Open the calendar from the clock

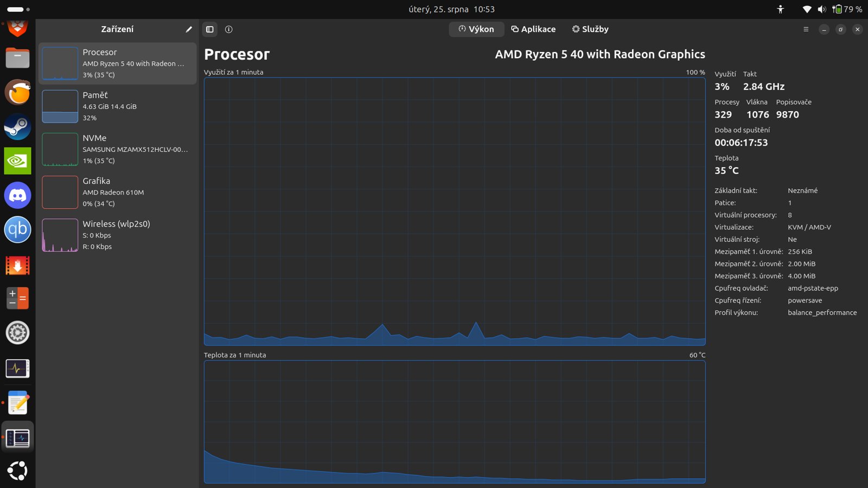tap(452, 9)
